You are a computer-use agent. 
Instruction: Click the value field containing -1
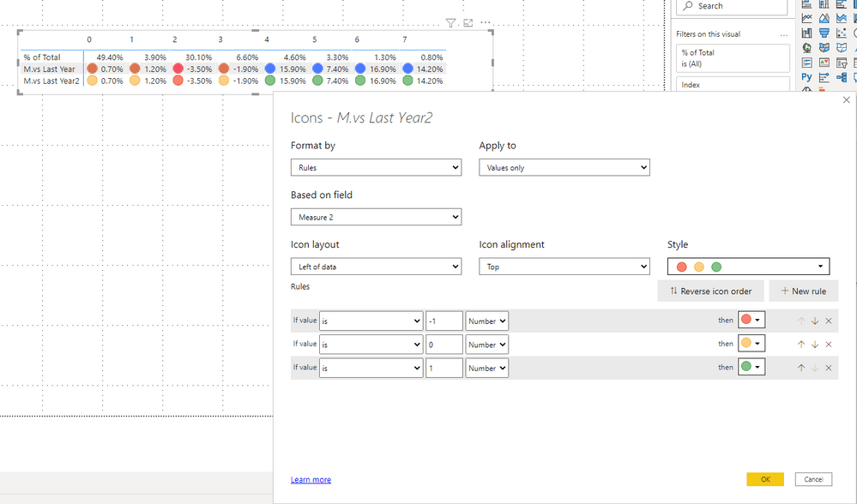pos(444,321)
